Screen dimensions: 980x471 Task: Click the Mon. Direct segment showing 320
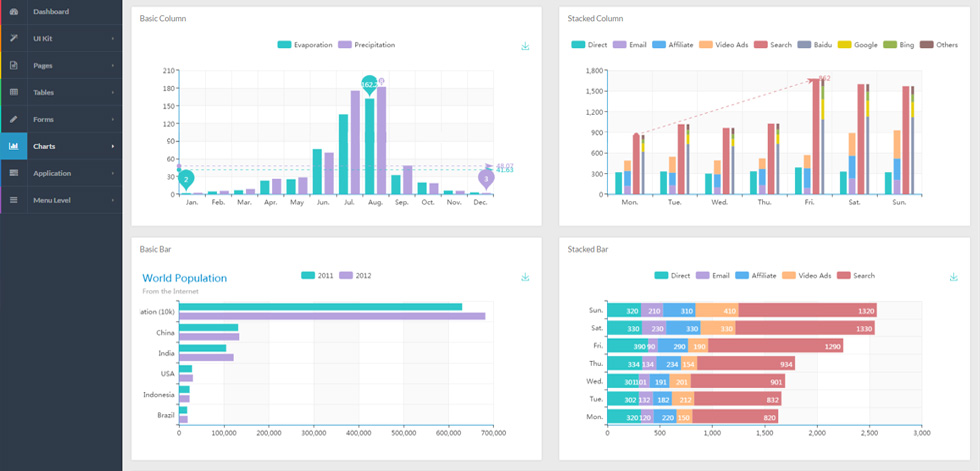624,417
